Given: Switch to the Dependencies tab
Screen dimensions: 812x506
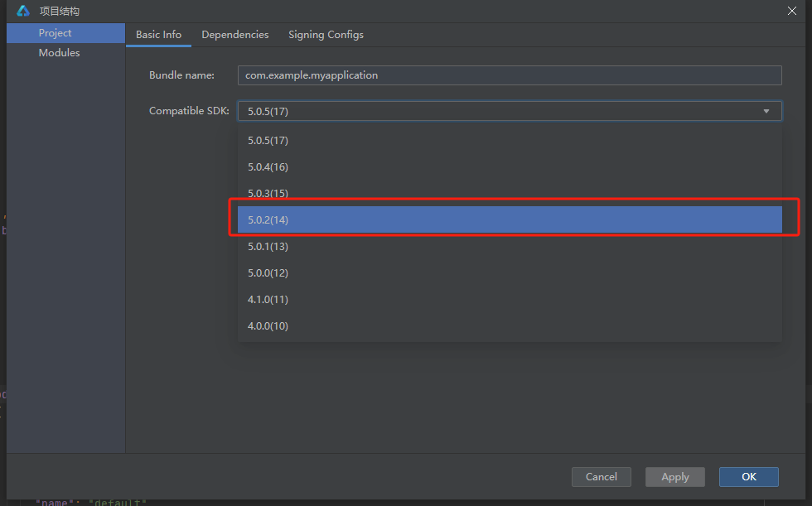Looking at the screenshot, I should [x=234, y=35].
